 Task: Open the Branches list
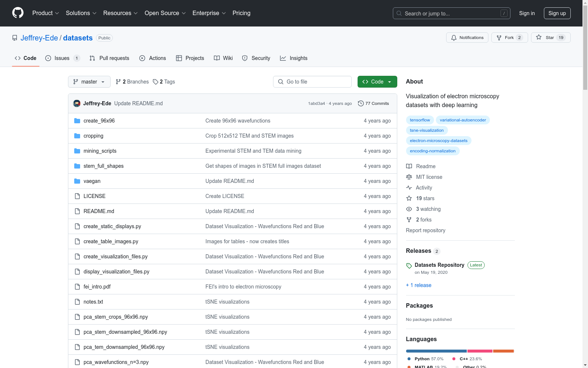click(x=132, y=82)
